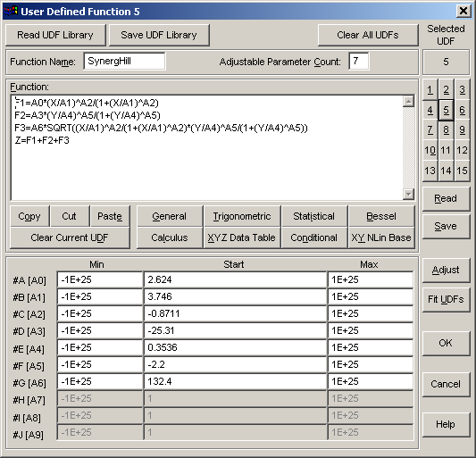Image resolution: width=476 pixels, height=458 pixels.
Task: Edit Start value 0.3536 for A4
Action: click(235, 348)
